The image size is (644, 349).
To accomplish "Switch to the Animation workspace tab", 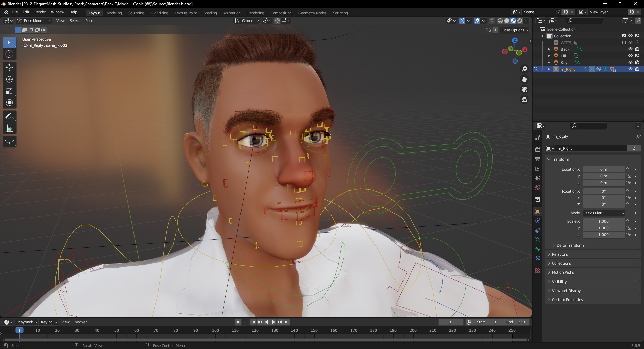I will 232,13.
